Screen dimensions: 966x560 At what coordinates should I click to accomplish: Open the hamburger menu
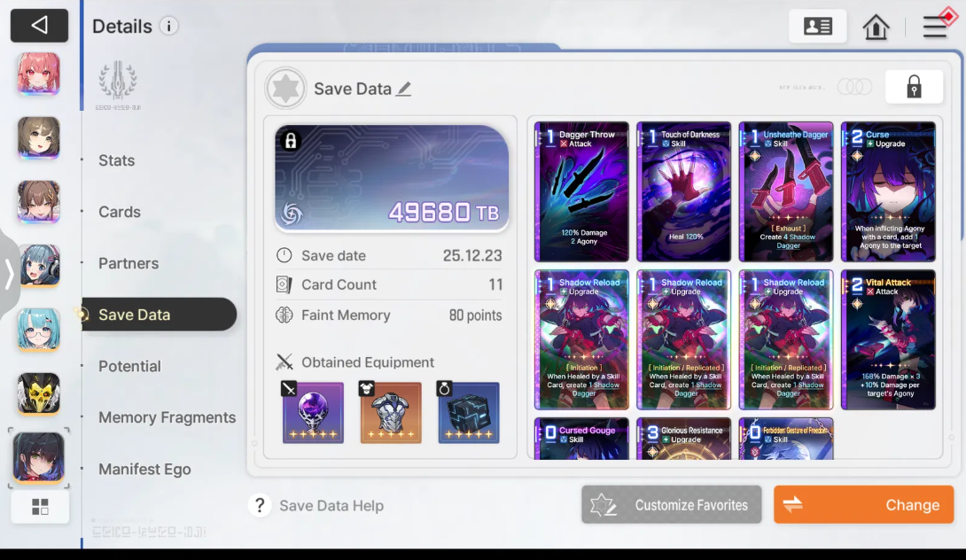[935, 27]
